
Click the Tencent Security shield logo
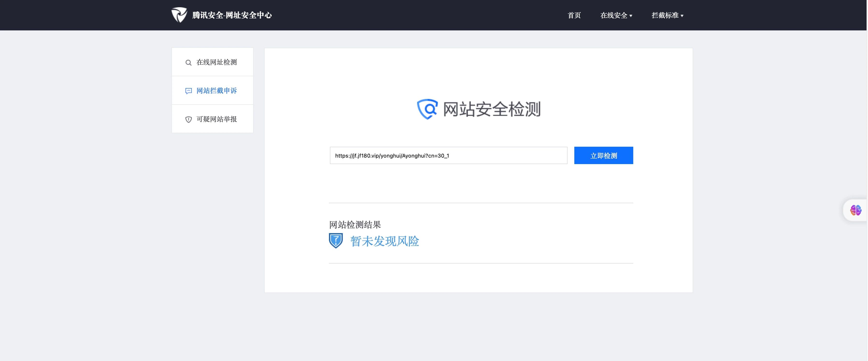179,15
